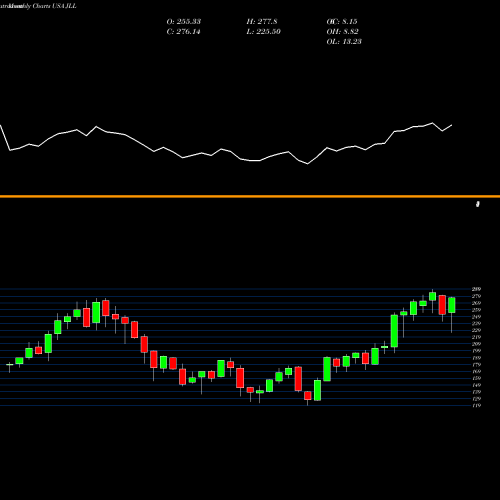Click the high value 'H: 277.8'
The image size is (500, 500).
click(x=262, y=21)
